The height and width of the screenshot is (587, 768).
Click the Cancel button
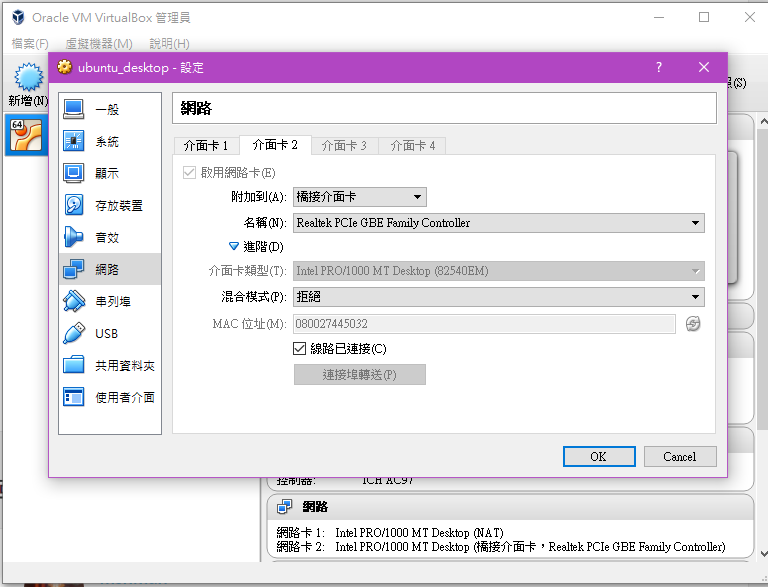point(680,456)
